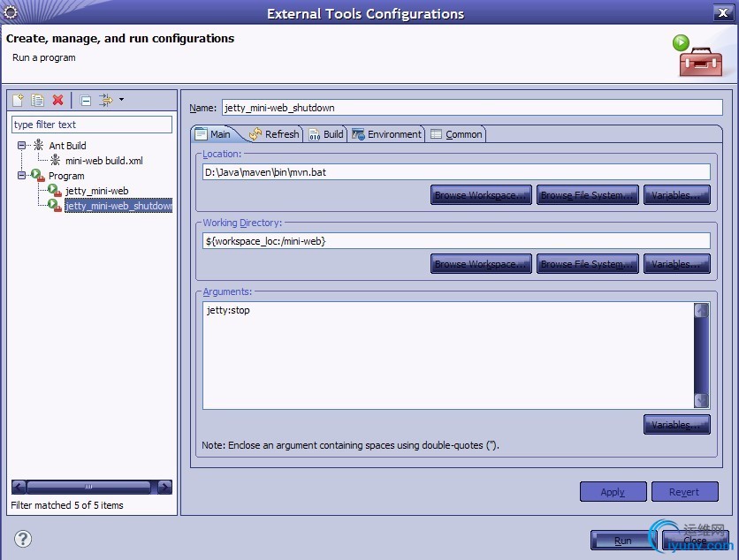This screenshot has width=739, height=560.
Task: Switch to the Main tab
Action: click(x=214, y=134)
